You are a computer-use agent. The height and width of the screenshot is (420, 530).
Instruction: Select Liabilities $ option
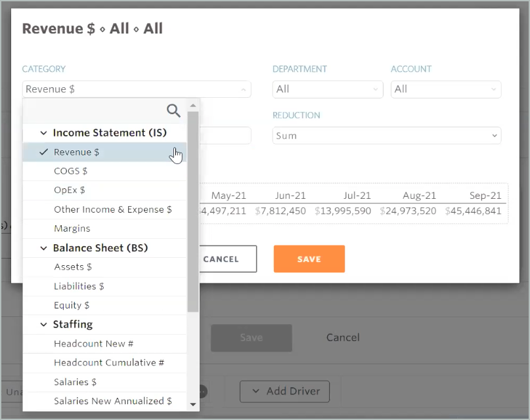(x=79, y=286)
